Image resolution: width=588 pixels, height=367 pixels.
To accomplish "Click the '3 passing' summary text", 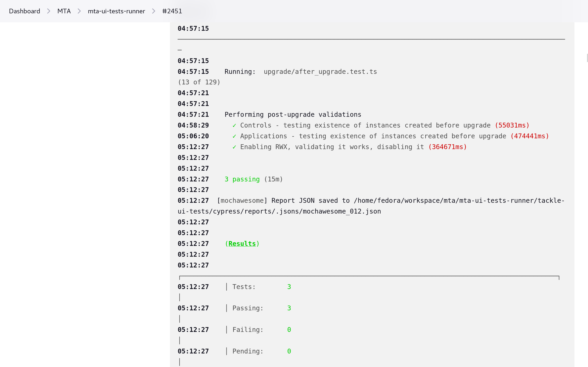I will click(x=242, y=179).
